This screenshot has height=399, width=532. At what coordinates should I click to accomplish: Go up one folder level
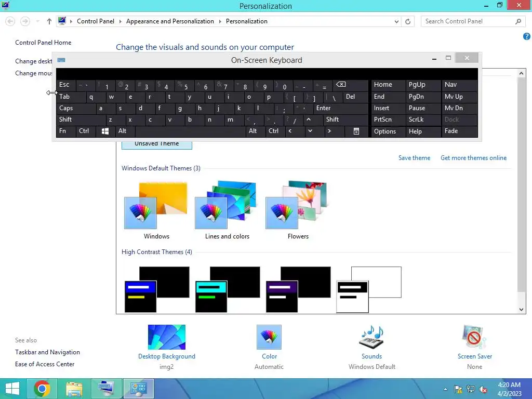(49, 21)
